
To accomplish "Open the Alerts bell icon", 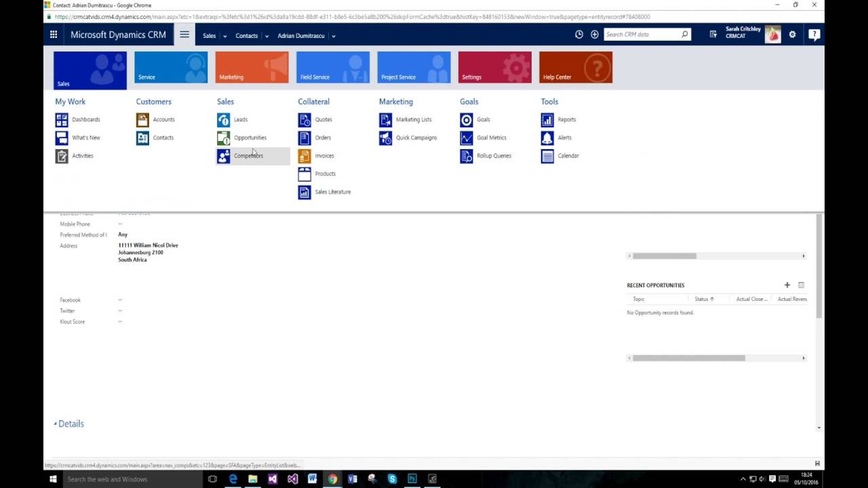I will tap(547, 138).
